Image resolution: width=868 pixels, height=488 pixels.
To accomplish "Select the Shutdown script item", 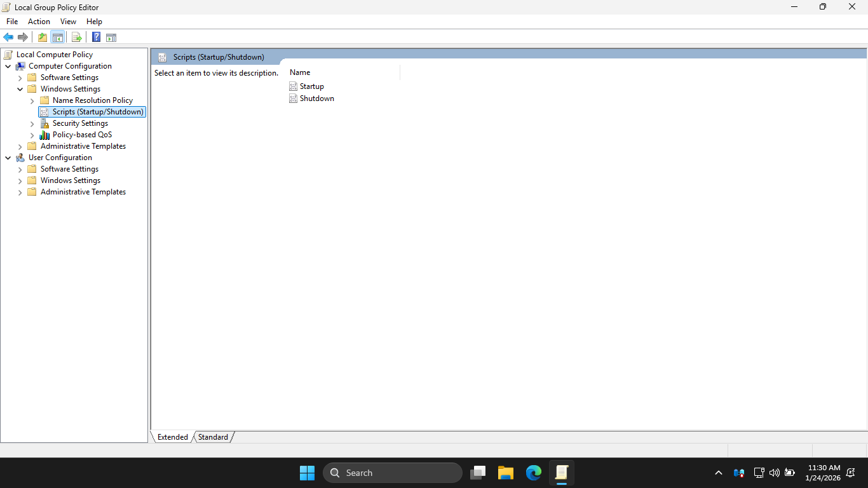I will pos(316,98).
